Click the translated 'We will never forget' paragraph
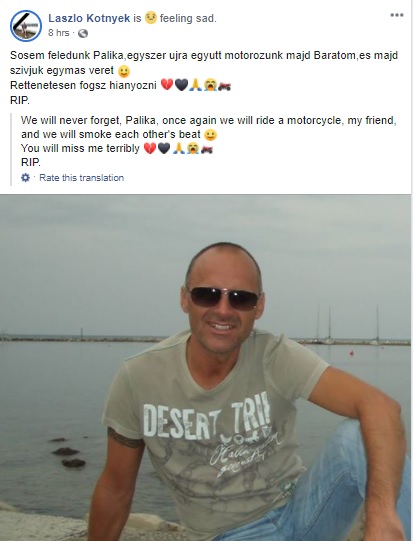Image resolution: width=413 pixels, height=541 pixels. pyautogui.click(x=209, y=141)
